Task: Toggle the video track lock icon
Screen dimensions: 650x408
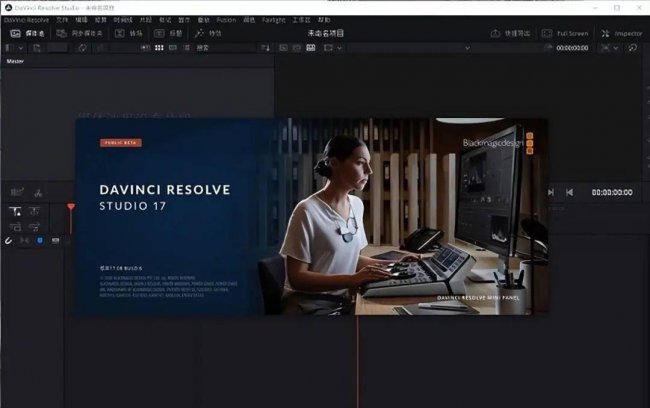Action: coord(15,227)
